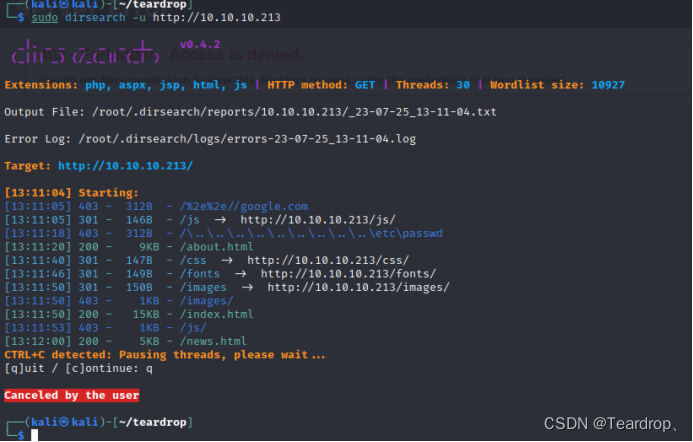
Task: Click the 'Canceled by the user' banner
Action: click(72, 395)
